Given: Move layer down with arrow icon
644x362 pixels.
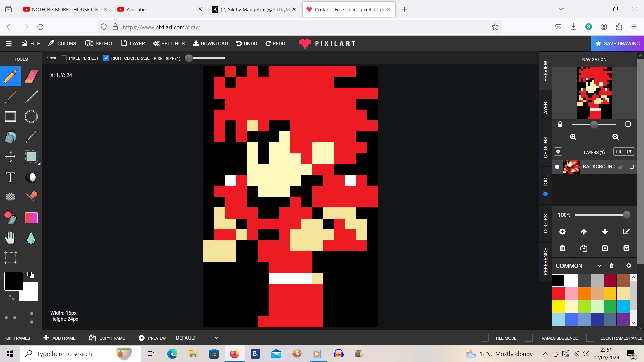Looking at the screenshot, I should coord(605,232).
